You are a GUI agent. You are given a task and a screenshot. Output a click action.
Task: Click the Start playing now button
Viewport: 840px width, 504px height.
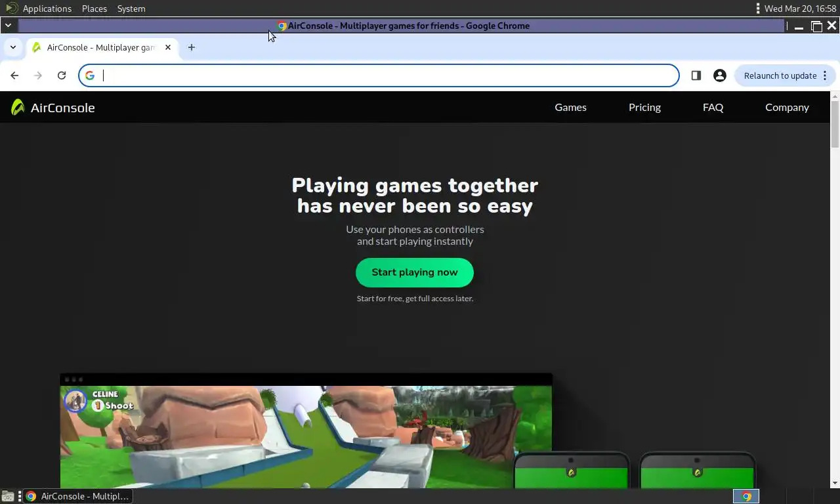[415, 272]
